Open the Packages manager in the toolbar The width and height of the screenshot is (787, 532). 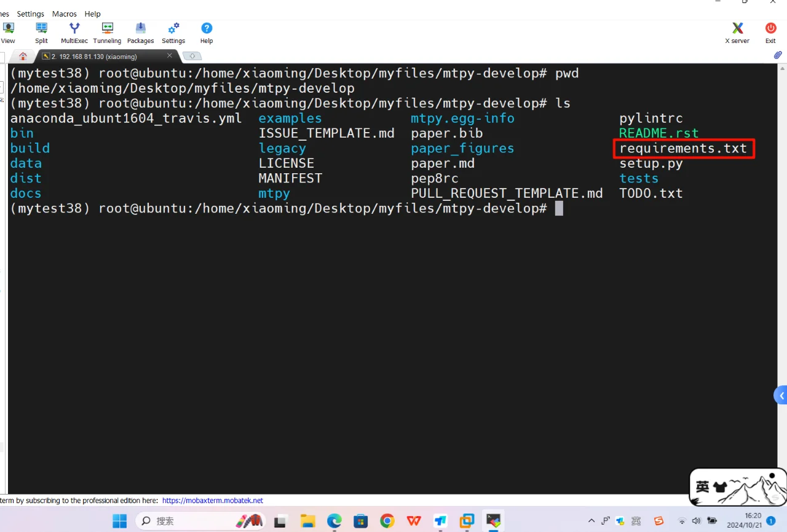[141, 33]
